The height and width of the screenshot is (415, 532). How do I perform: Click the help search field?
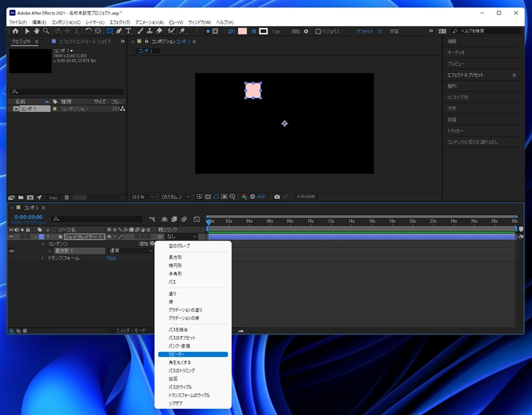click(485, 31)
